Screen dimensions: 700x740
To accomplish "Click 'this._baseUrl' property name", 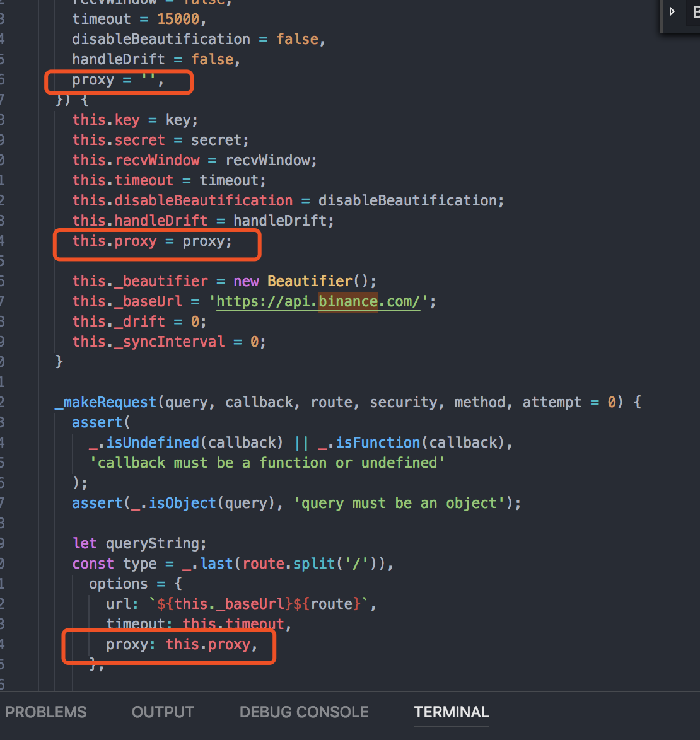I will tap(127, 301).
